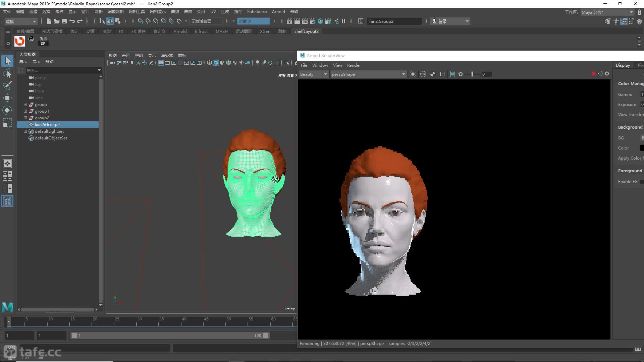This screenshot has height=362, width=644.
Task: Expand the defaultLightSet node
Action: coord(25,131)
